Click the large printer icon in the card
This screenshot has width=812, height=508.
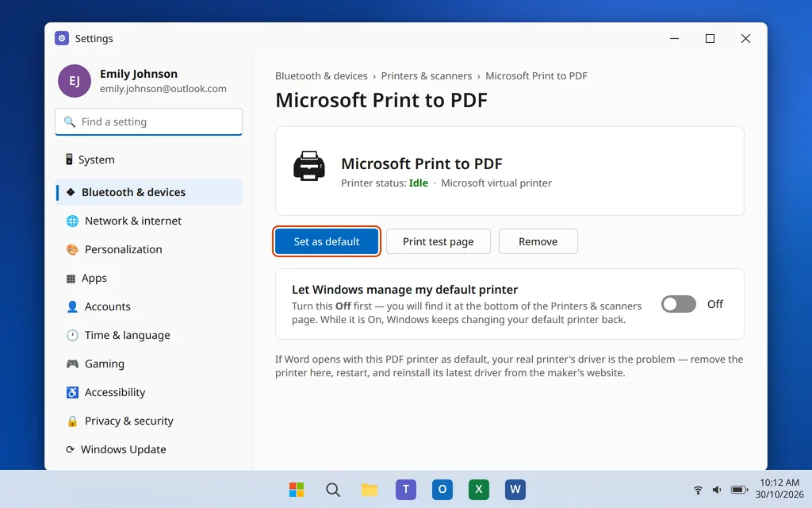click(x=309, y=166)
